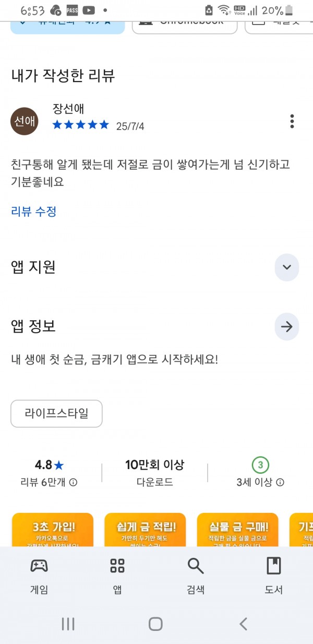Open the 쉽게 금 적립 screenshot thumbnail
This screenshot has height=644, width=313.
[145, 530]
